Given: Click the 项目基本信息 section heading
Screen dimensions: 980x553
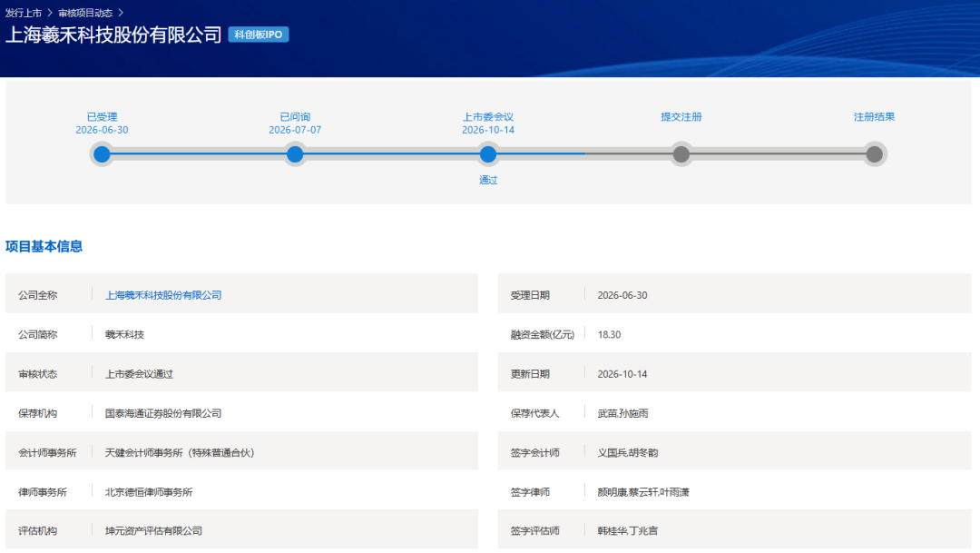Looking at the screenshot, I should [44, 246].
